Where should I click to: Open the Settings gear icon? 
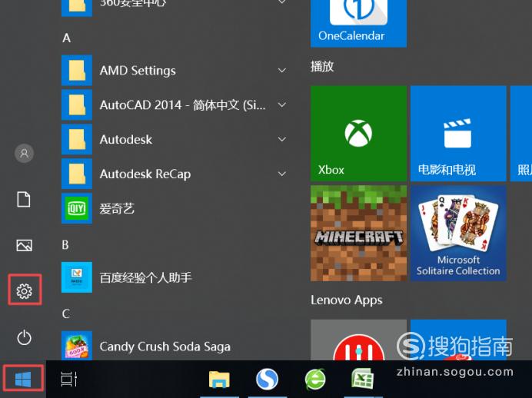tap(24, 291)
